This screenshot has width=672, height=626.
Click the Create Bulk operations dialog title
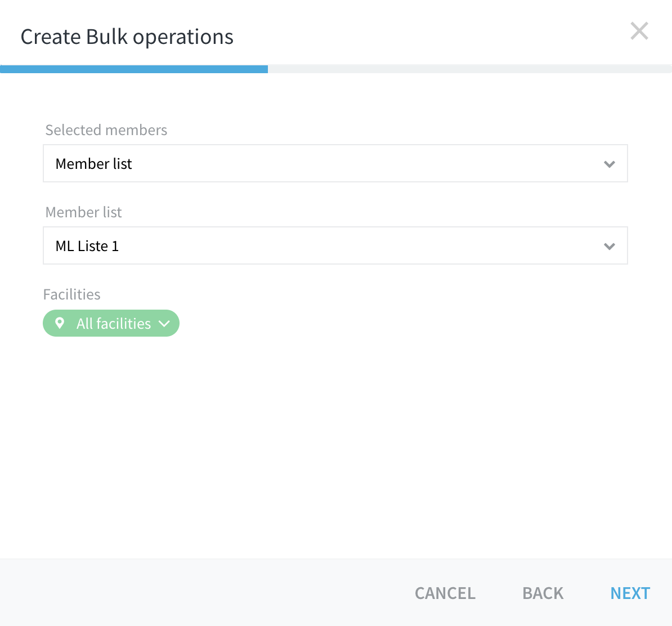pos(127,36)
